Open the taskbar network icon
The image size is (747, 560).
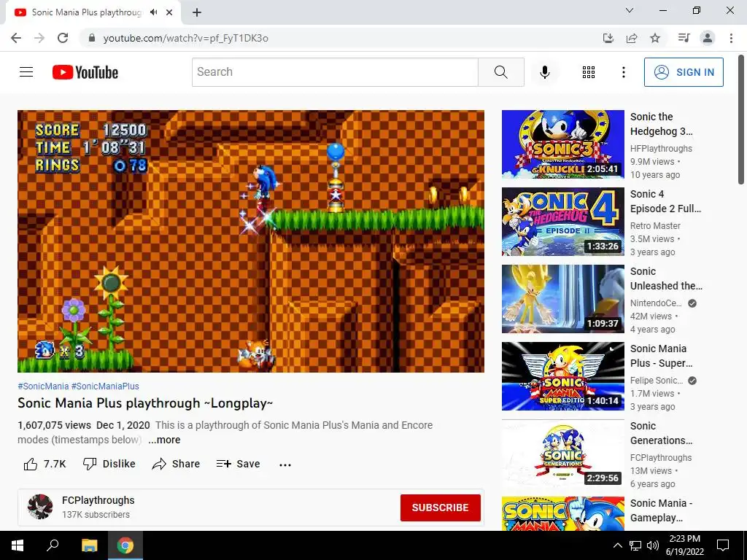pos(635,545)
